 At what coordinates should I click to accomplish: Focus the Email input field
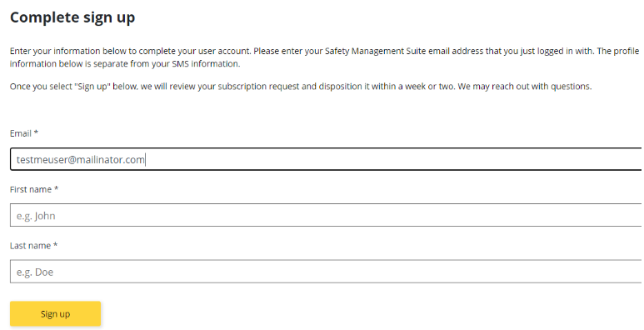tap(326, 159)
